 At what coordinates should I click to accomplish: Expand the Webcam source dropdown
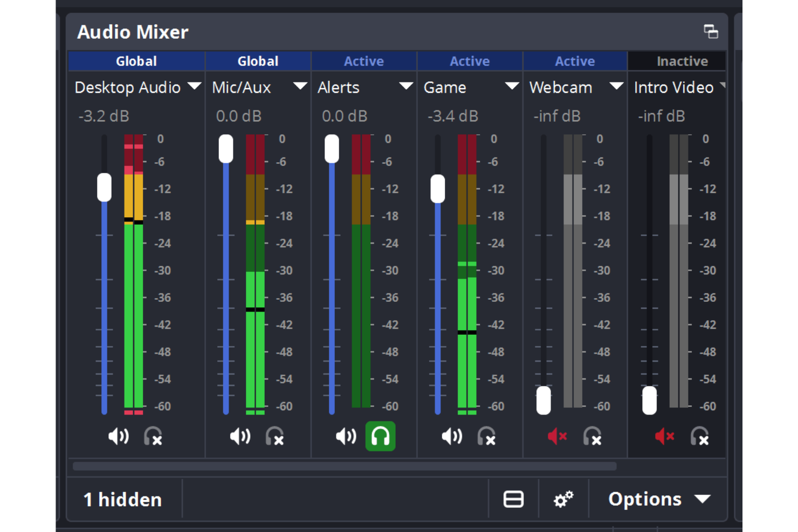pyautogui.click(x=617, y=87)
